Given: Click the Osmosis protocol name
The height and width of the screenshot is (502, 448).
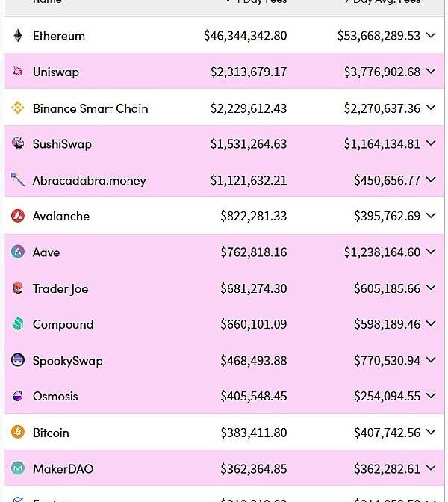Looking at the screenshot, I should point(55,397).
